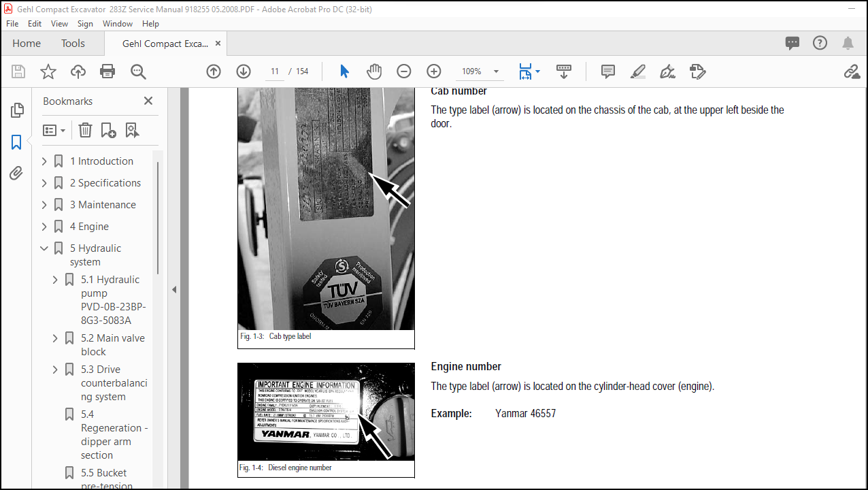The image size is (868, 490).
Task: Open bookmarks options dropdown menu
Action: pyautogui.click(x=54, y=130)
